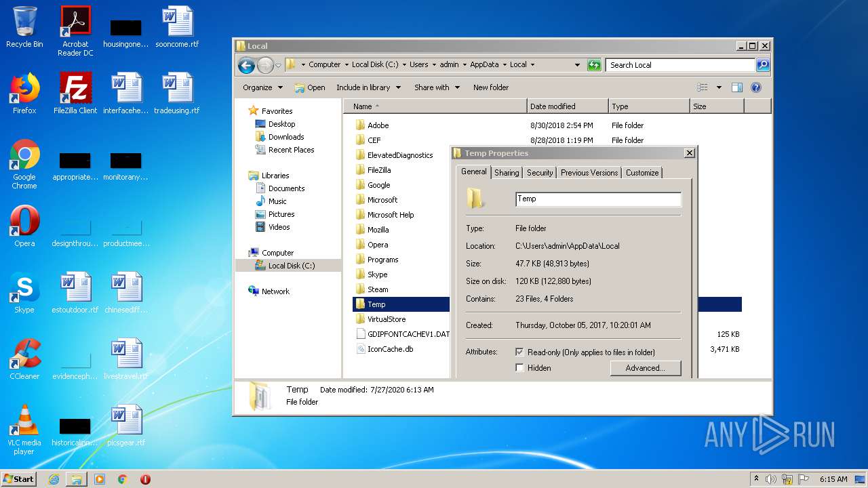Image resolution: width=868 pixels, height=488 pixels.
Task: Open the change view options arrow
Action: (x=719, y=87)
